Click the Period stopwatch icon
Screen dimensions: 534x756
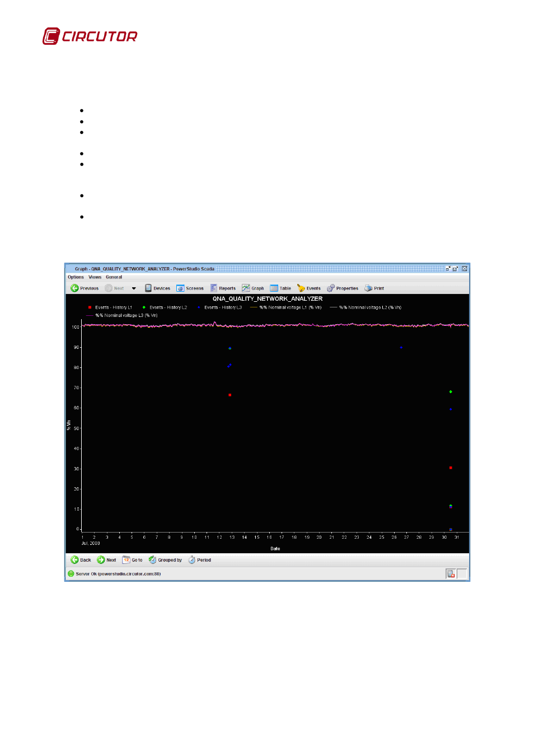[x=191, y=559]
